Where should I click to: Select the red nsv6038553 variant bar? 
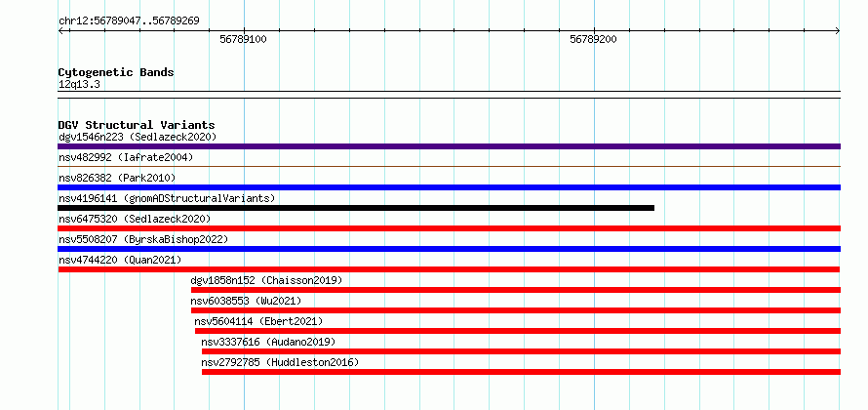516,310
